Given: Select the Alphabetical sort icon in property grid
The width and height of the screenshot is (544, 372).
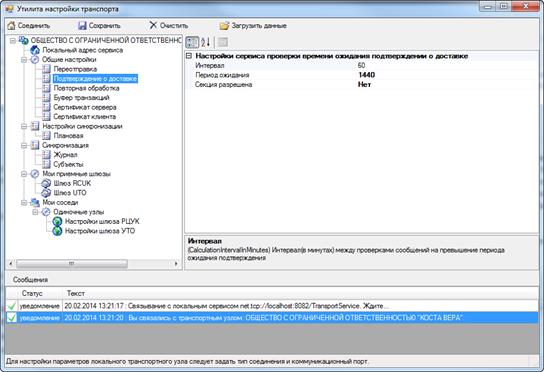Looking at the screenshot, I should (205, 42).
